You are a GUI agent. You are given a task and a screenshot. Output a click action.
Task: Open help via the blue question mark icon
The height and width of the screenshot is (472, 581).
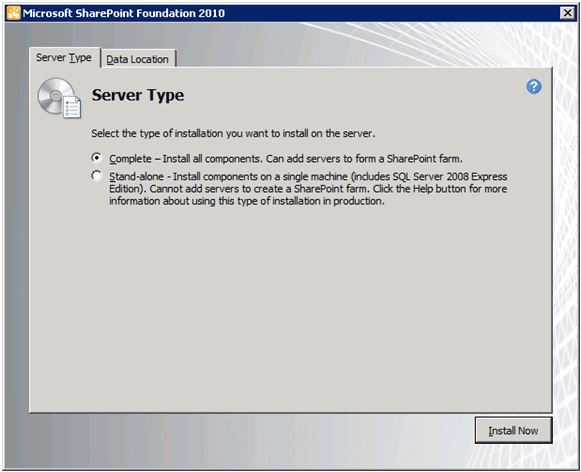534,87
